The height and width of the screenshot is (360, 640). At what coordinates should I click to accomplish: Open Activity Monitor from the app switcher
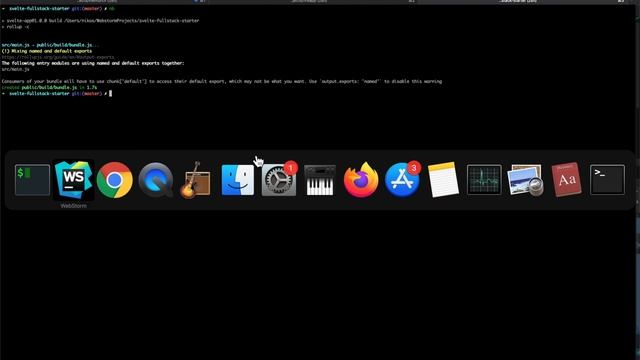[x=484, y=180]
